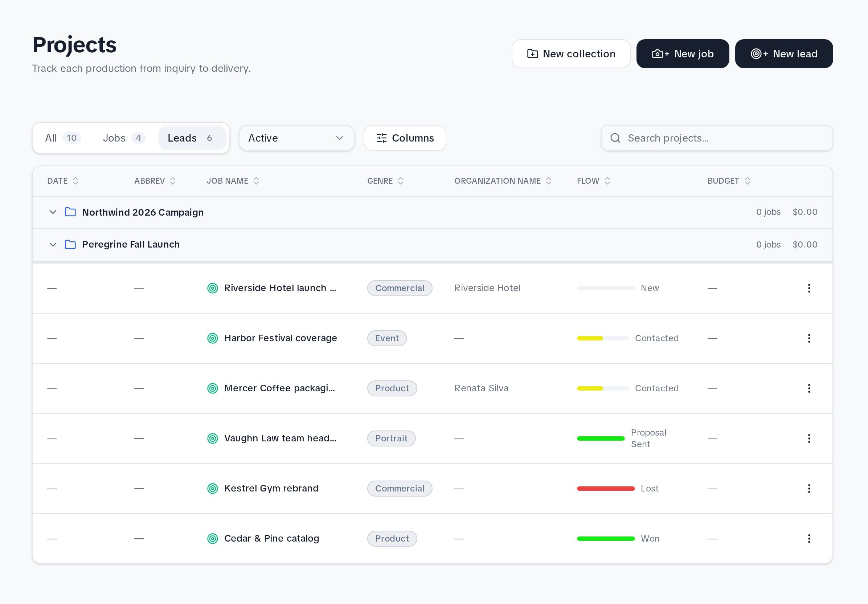Click the Riverside Hotel organization name

[487, 288]
